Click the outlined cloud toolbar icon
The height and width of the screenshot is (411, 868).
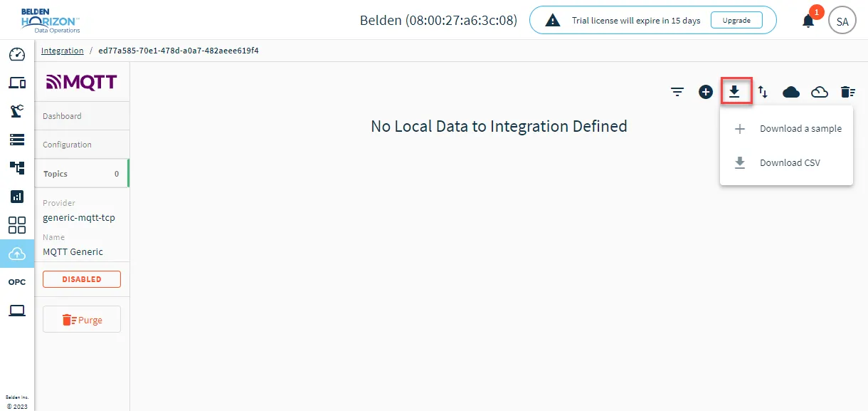[820, 92]
